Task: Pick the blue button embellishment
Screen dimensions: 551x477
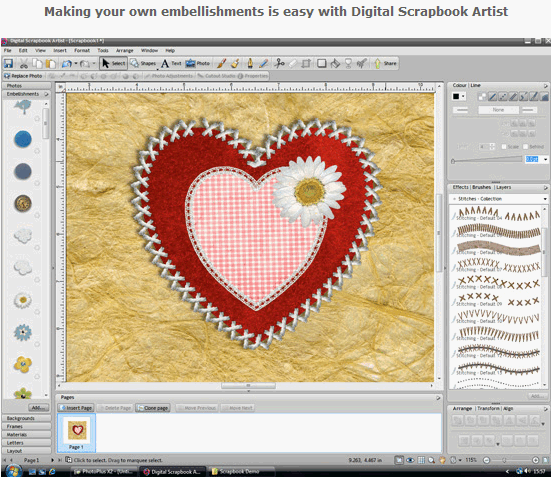Action: click(23, 139)
